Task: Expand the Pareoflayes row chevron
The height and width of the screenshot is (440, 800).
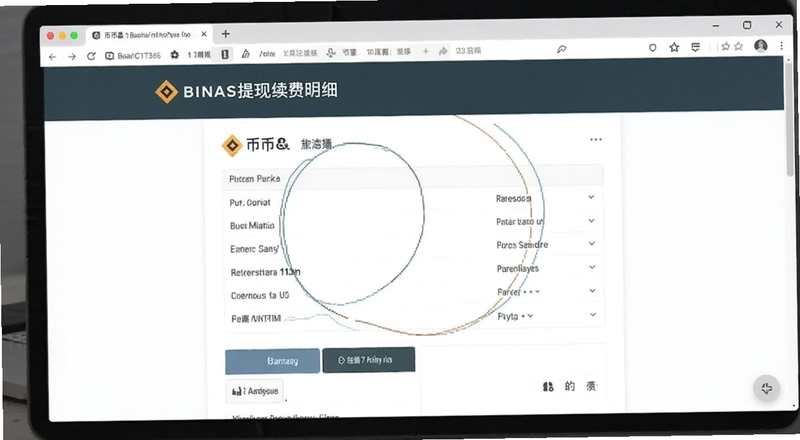Action: click(592, 267)
